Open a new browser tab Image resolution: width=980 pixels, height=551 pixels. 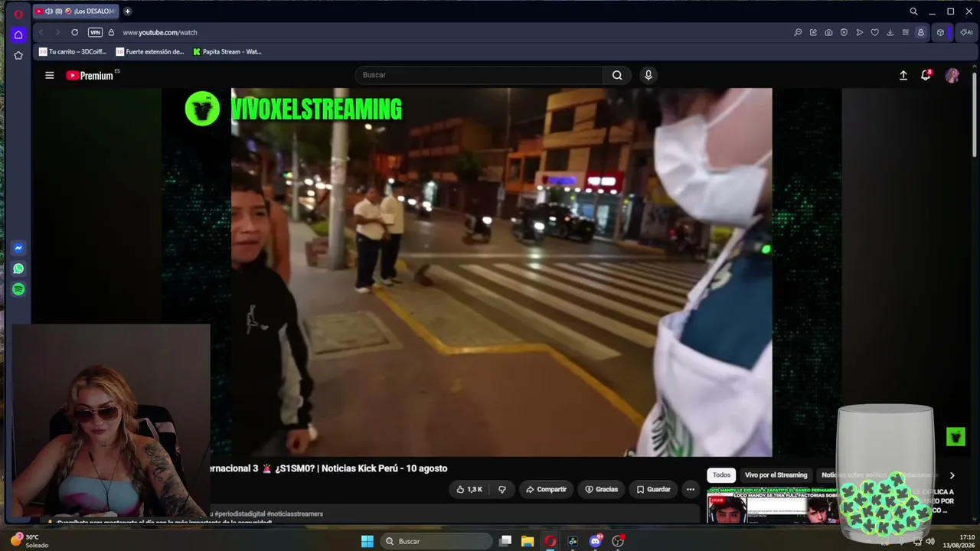click(127, 11)
